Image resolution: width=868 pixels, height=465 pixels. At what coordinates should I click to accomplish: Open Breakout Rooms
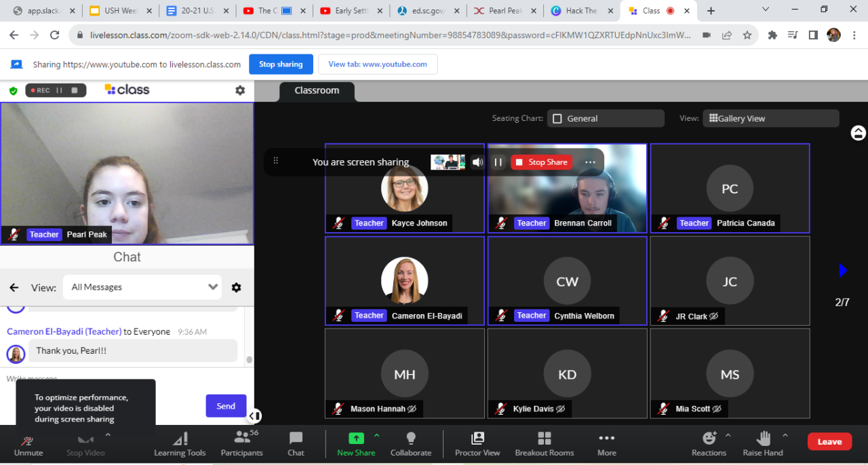pyautogui.click(x=545, y=445)
